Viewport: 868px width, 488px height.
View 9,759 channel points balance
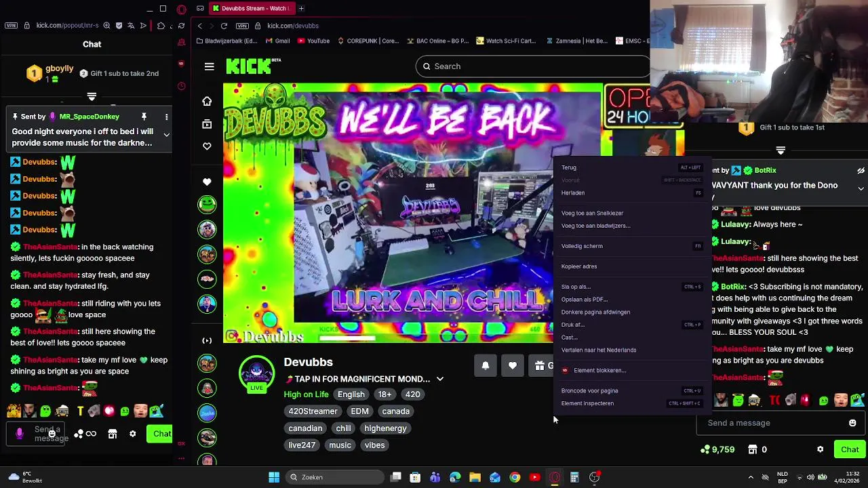[x=717, y=449]
